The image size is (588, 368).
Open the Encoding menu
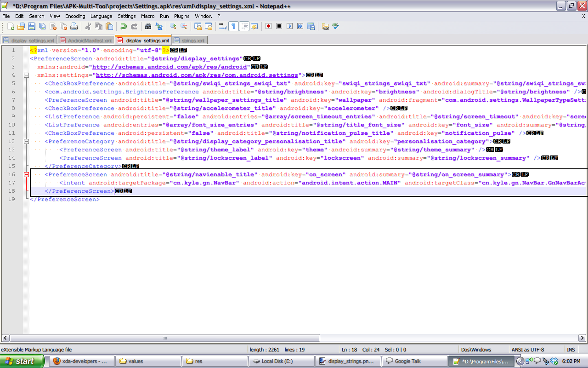click(75, 16)
